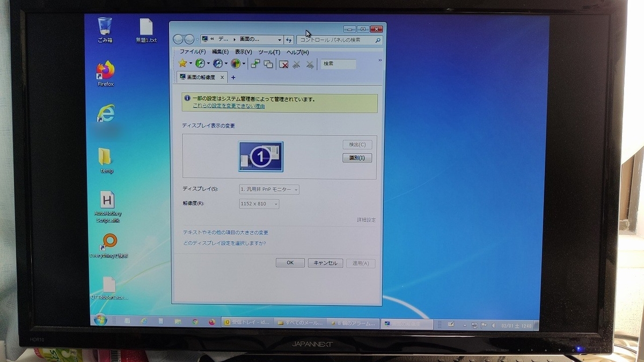
Task: Click the green recent-history clock toolbar icon
Action: point(200,64)
